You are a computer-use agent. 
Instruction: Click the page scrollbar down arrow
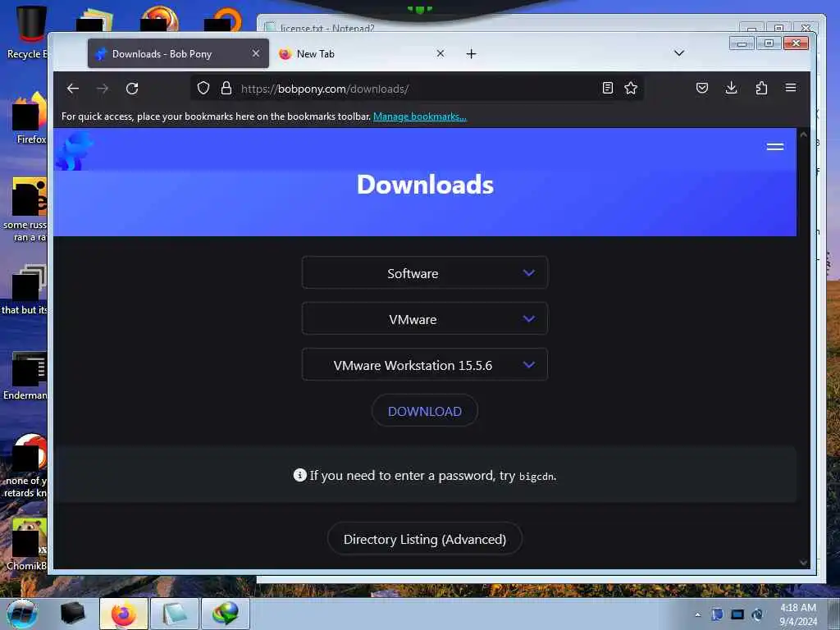pyautogui.click(x=803, y=562)
